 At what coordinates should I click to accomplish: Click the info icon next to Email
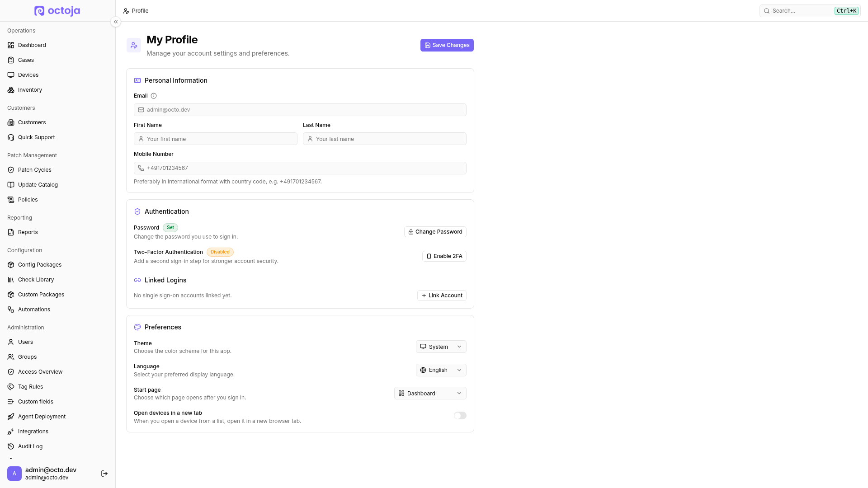tap(154, 96)
